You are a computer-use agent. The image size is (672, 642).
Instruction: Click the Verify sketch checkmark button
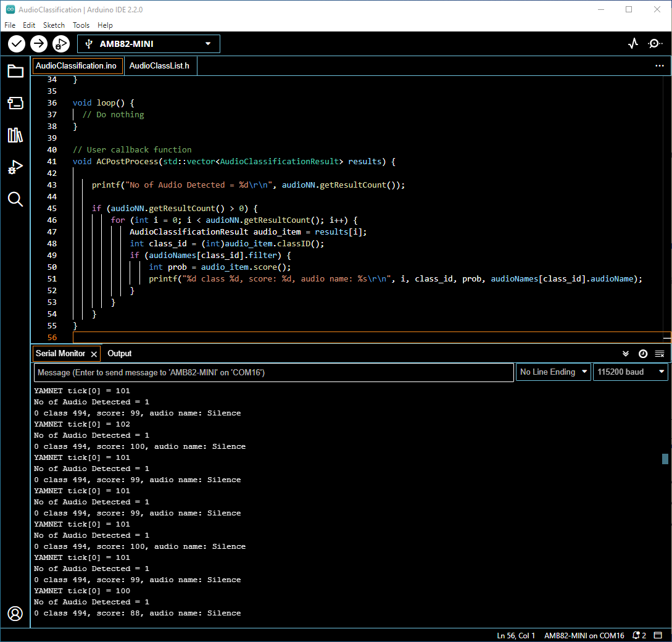[17, 44]
